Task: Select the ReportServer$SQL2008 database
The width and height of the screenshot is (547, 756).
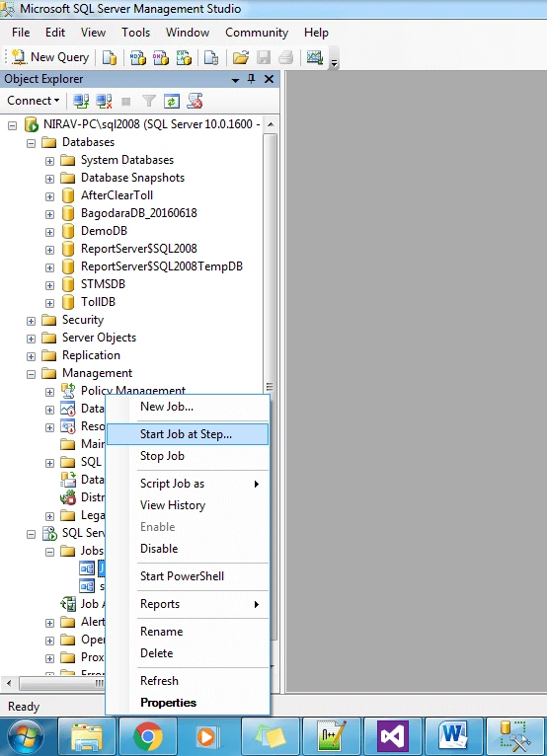Action: pyautogui.click(x=139, y=249)
